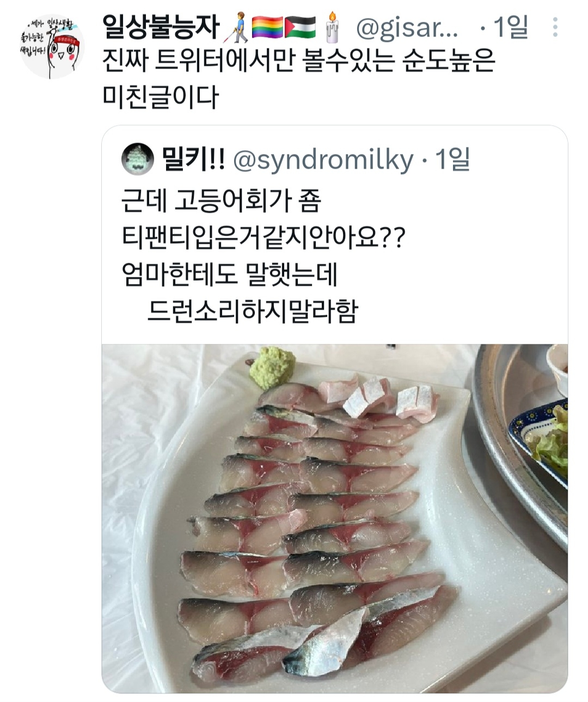Viewport: 588px width, 702px height.
Task: Click the 미친글이다 text line
Action: pos(161,97)
